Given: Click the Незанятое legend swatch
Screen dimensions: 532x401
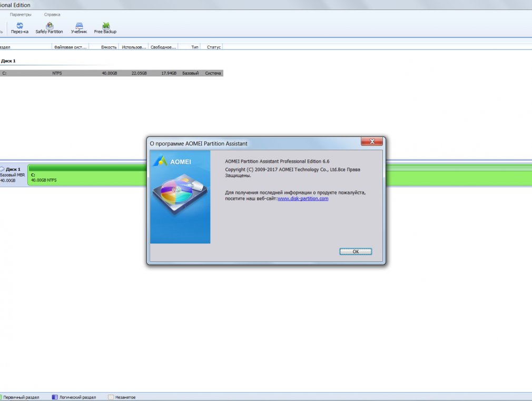Looking at the screenshot, I should pyautogui.click(x=110, y=397).
